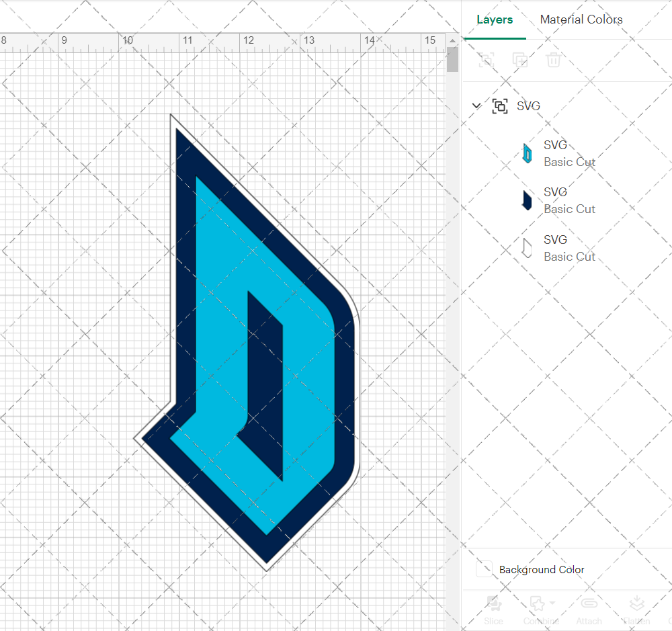Viewport: 672px width, 631px height.
Task: Select the SVG group icon
Action: pos(500,106)
